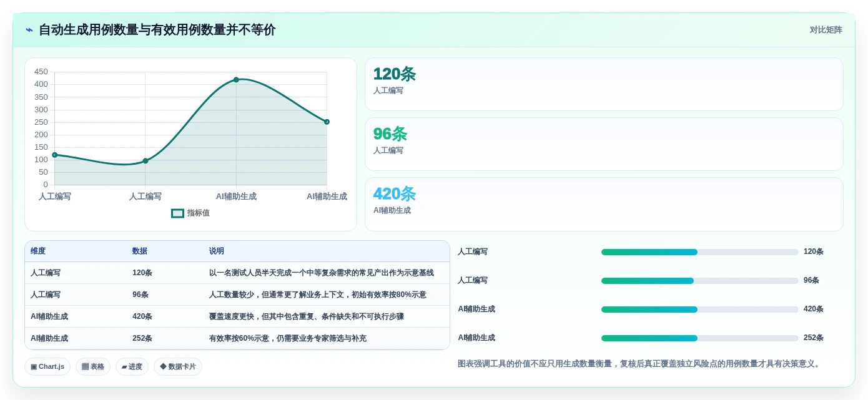The height and width of the screenshot is (400, 868).
Task: Click the progress bar for 120条
Action: point(699,252)
